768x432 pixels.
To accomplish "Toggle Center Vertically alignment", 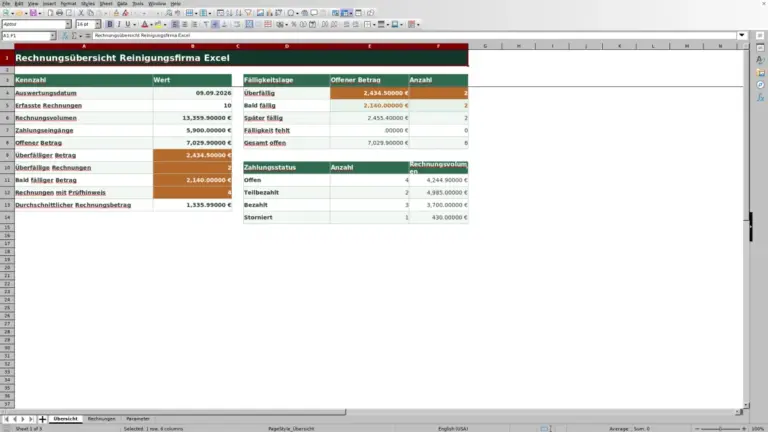I will point(215,24).
